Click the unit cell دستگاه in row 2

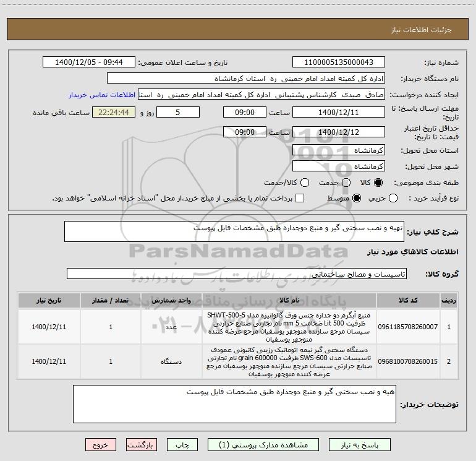171,361
